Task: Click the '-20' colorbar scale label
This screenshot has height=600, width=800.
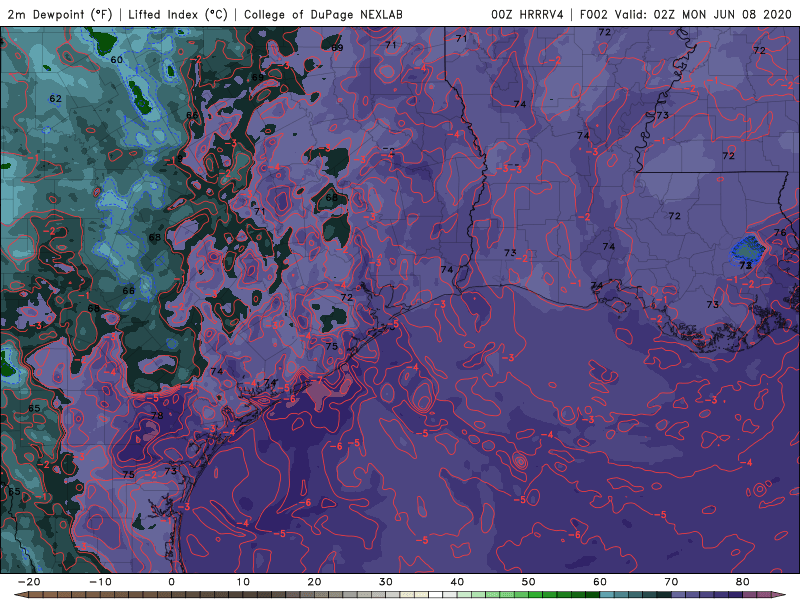Action: tap(29, 582)
